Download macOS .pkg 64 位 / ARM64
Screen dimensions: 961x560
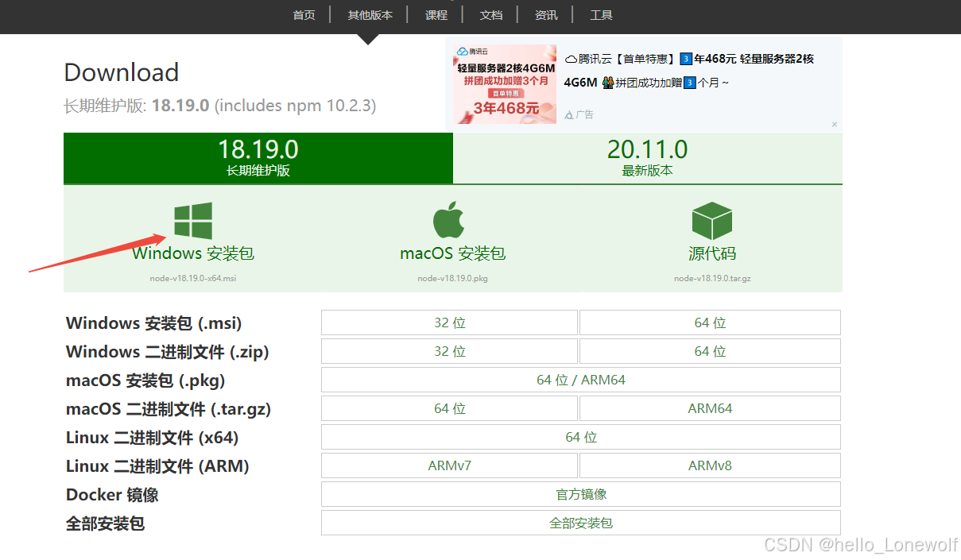581,380
